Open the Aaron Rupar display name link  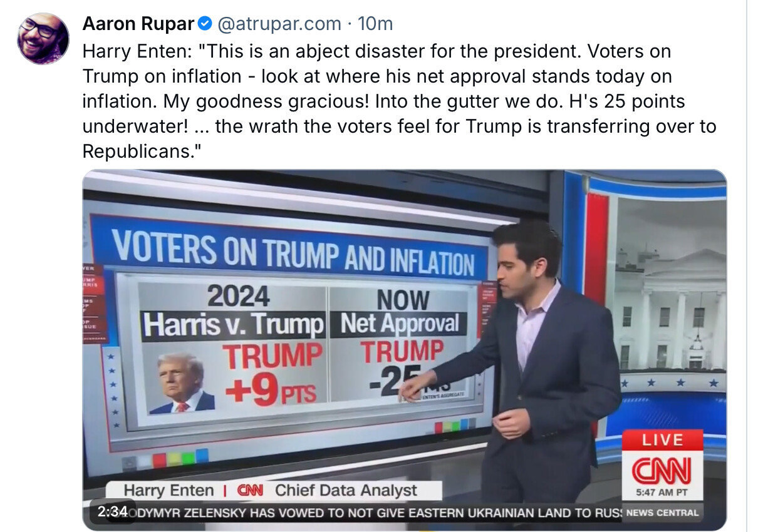(138, 24)
